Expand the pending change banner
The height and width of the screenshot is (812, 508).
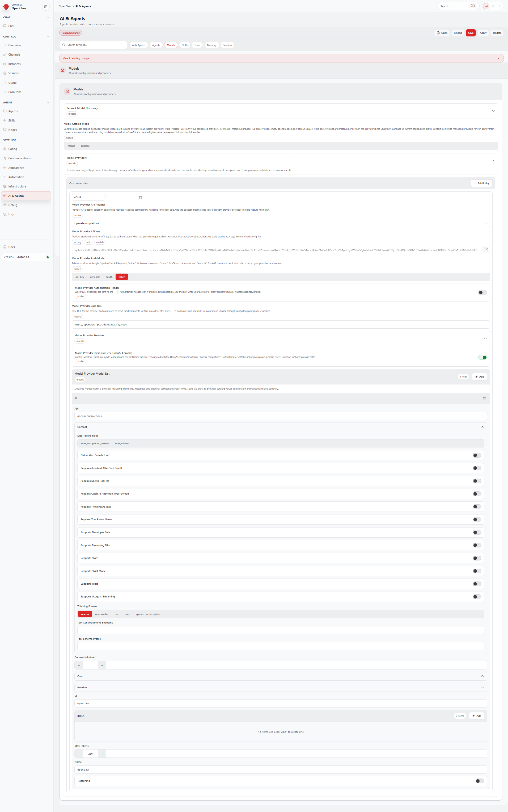pyautogui.click(x=498, y=58)
